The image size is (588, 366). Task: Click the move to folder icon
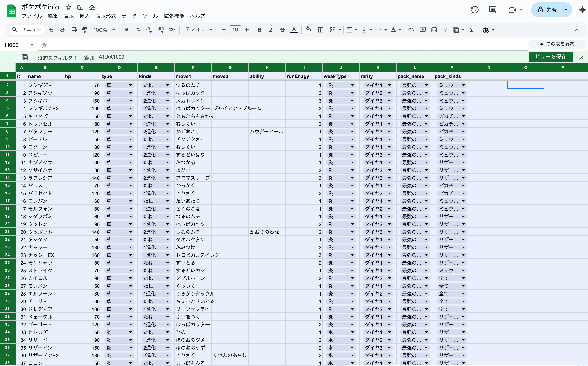(80, 7)
